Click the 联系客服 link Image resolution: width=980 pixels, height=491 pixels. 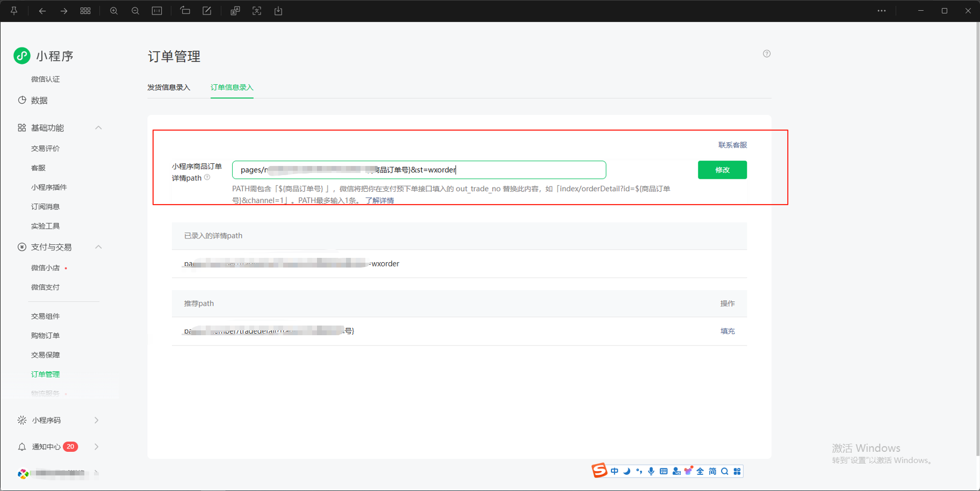pos(733,145)
